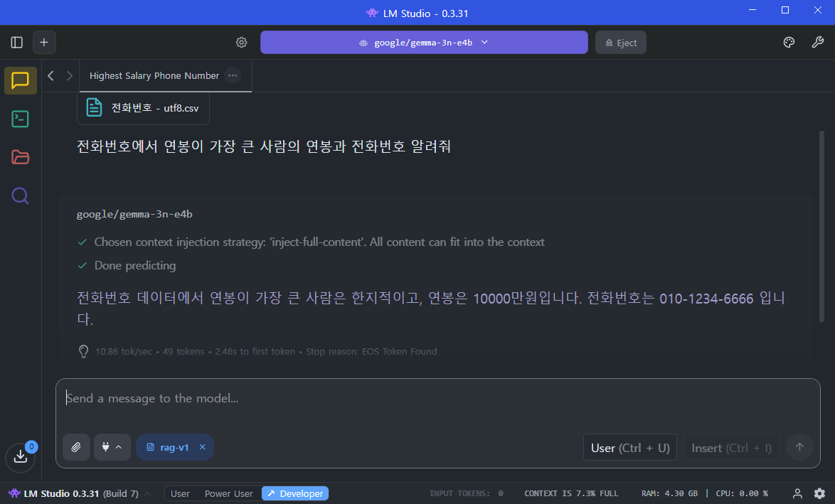Expand the google/gemma-3n-e4b model dropdown
Viewport: 835px width, 504px height.
coord(424,43)
